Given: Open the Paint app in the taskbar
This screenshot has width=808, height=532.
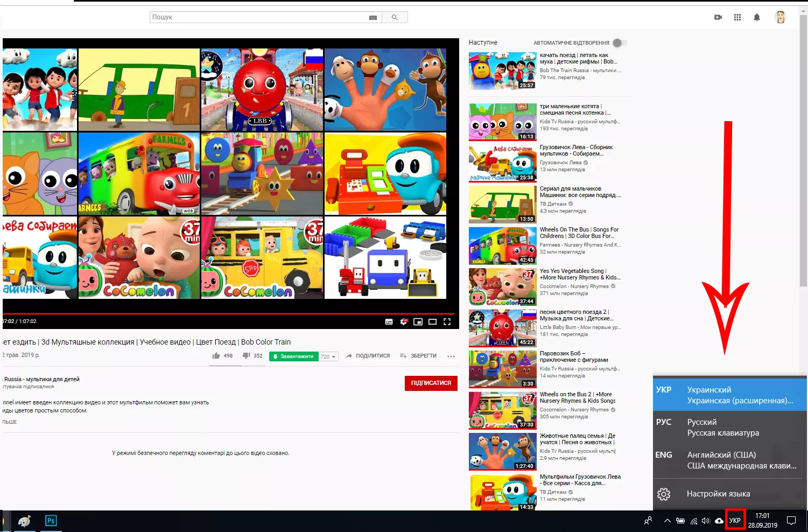Looking at the screenshot, I should (24, 521).
